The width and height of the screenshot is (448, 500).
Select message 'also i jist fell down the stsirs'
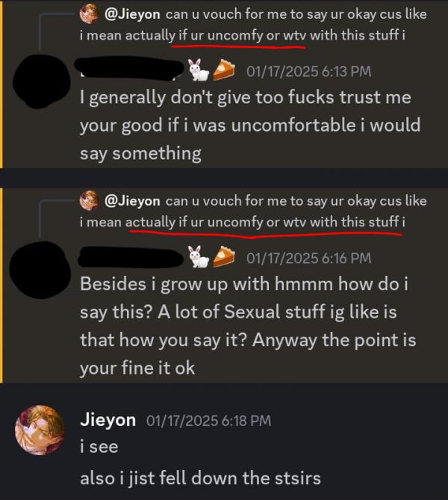pyautogui.click(x=200, y=478)
